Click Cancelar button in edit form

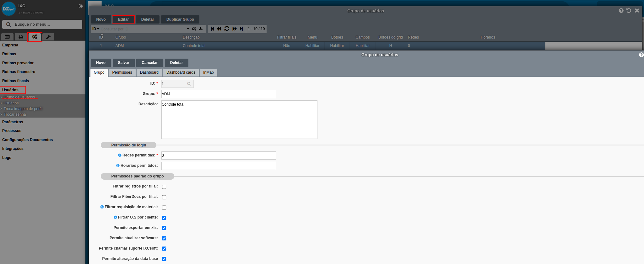[149, 63]
